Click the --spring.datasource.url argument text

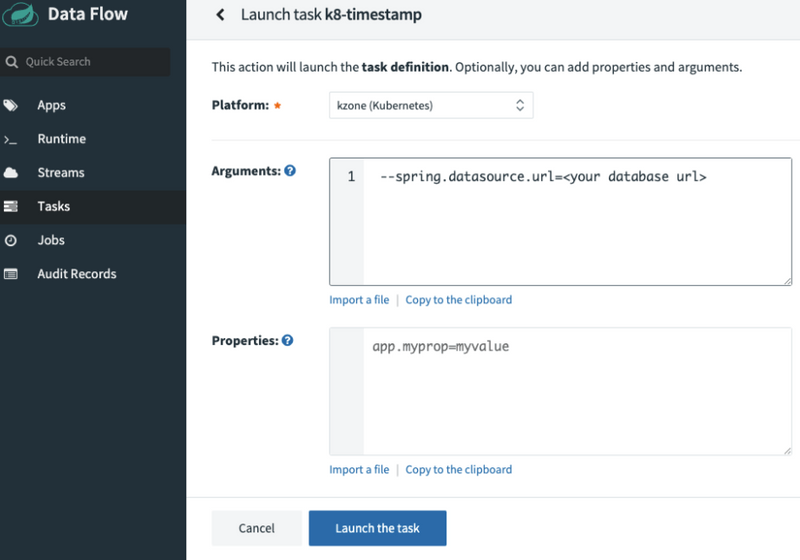pos(543,177)
